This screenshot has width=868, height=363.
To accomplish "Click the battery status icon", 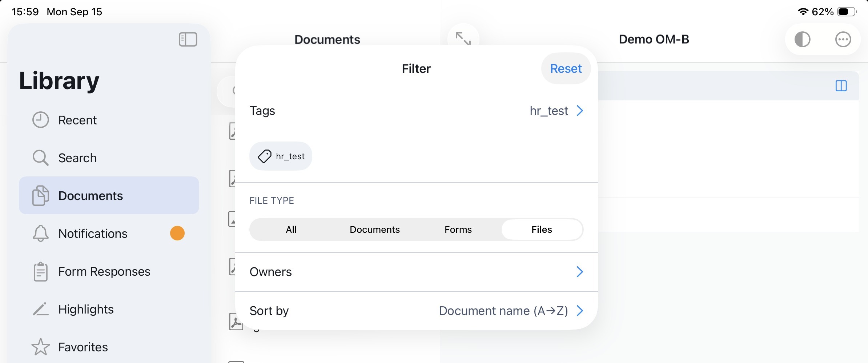I will point(847,12).
